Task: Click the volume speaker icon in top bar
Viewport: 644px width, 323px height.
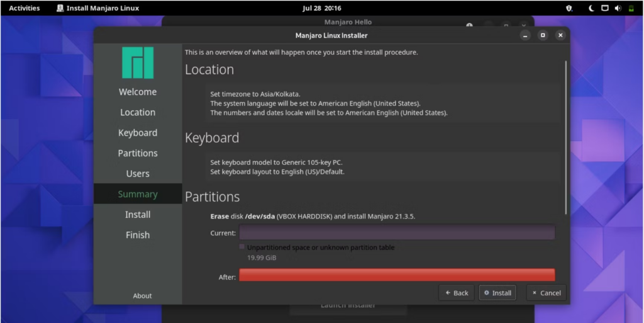Action: [618, 8]
